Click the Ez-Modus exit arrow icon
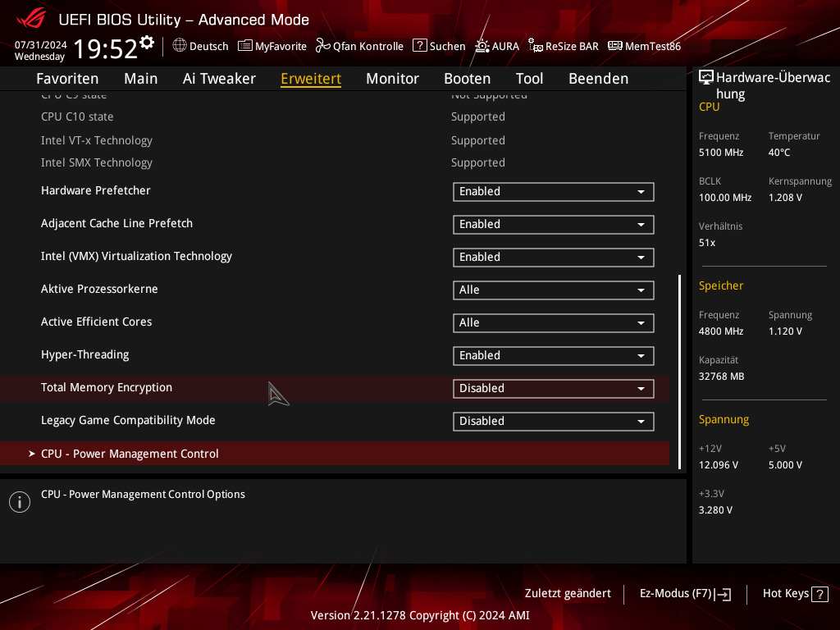Viewport: 840px width, 630px height. (723, 594)
